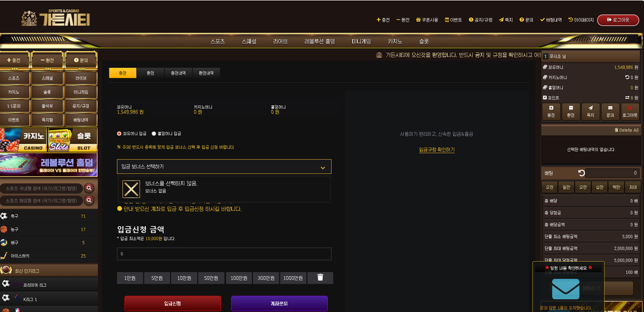This screenshot has height=312, width=644.
Task: Click the purple 계좌문의 button
Action: (279, 303)
